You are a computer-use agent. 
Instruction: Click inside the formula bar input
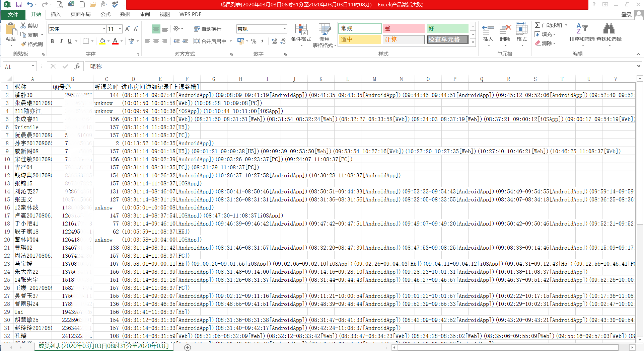click(335, 66)
